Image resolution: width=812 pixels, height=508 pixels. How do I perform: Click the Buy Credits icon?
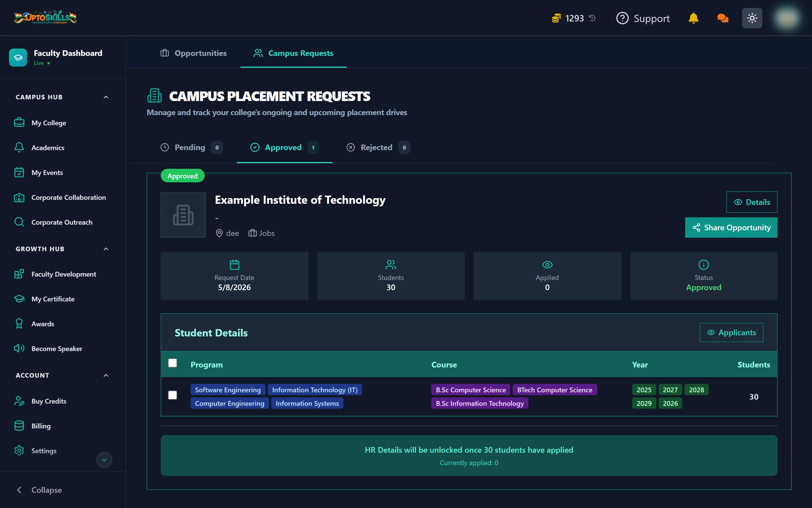pos(19,401)
